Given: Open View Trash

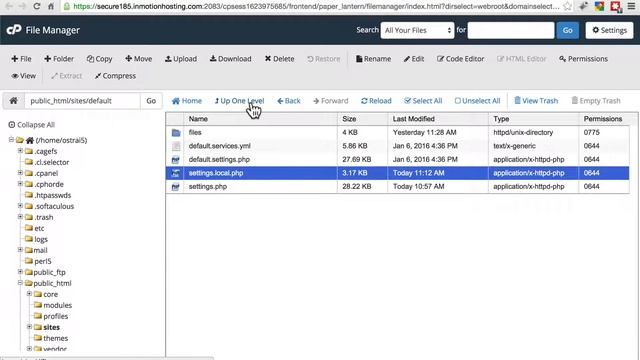Looking at the screenshot, I should coord(536,101).
